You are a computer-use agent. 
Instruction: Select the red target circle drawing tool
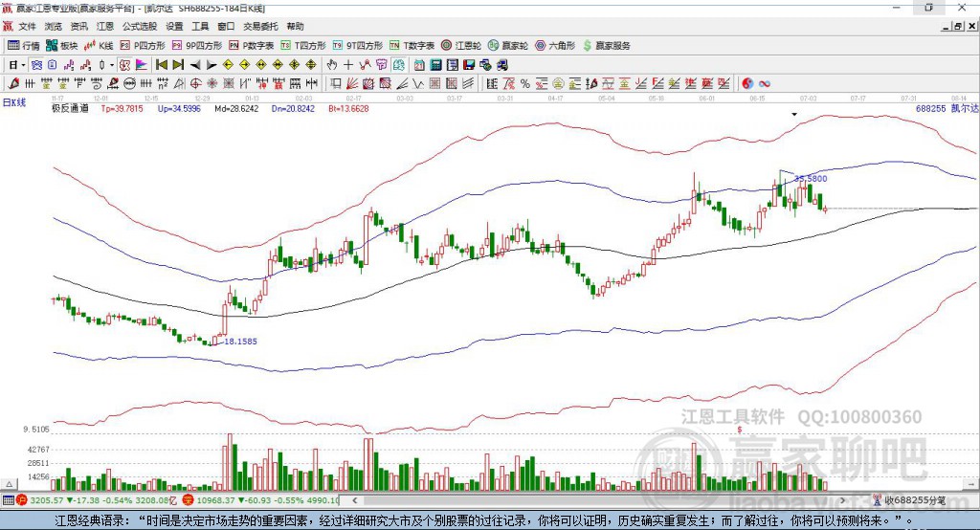click(195, 83)
